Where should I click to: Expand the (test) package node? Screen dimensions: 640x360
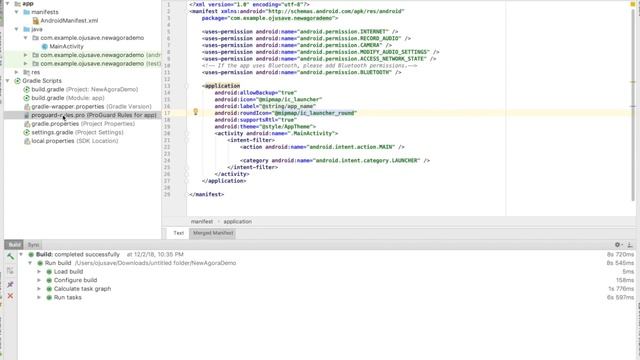25,63
